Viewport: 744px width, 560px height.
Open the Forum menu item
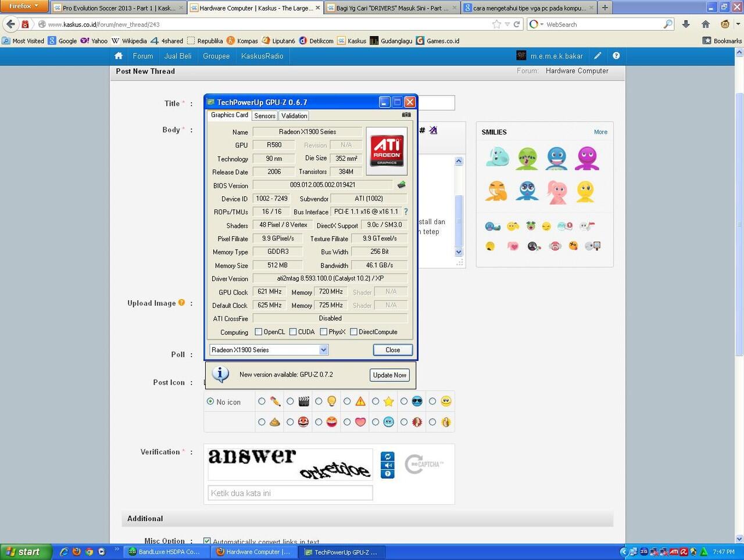click(143, 56)
